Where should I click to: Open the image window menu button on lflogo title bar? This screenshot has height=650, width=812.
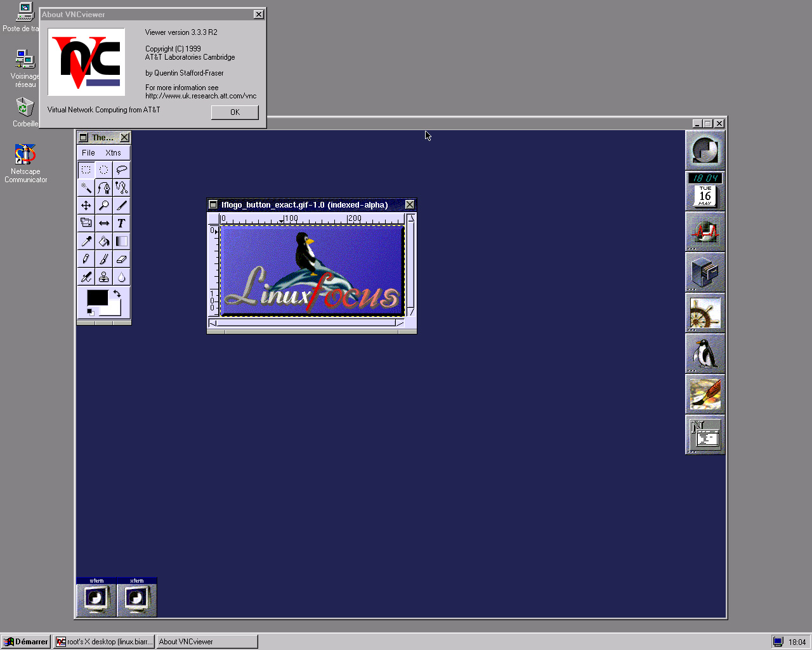tap(213, 204)
